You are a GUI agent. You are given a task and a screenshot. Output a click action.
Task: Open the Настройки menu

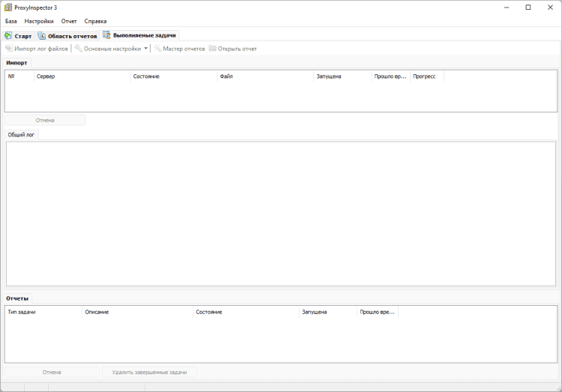[x=39, y=21]
